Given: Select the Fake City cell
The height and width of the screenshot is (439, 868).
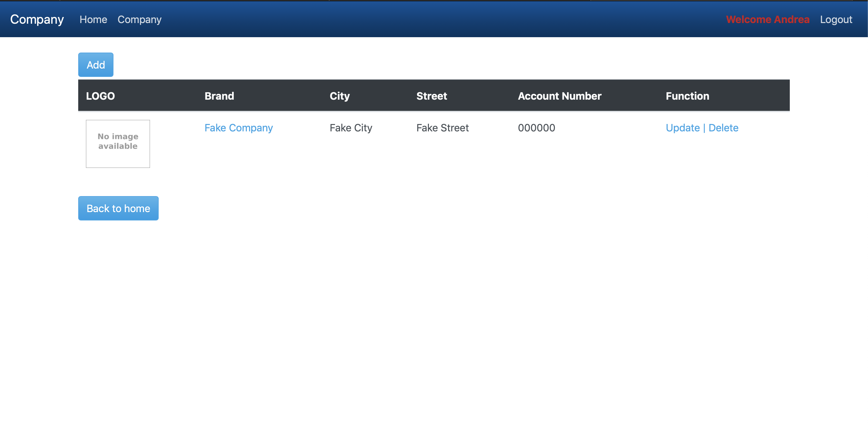Looking at the screenshot, I should click(x=351, y=128).
